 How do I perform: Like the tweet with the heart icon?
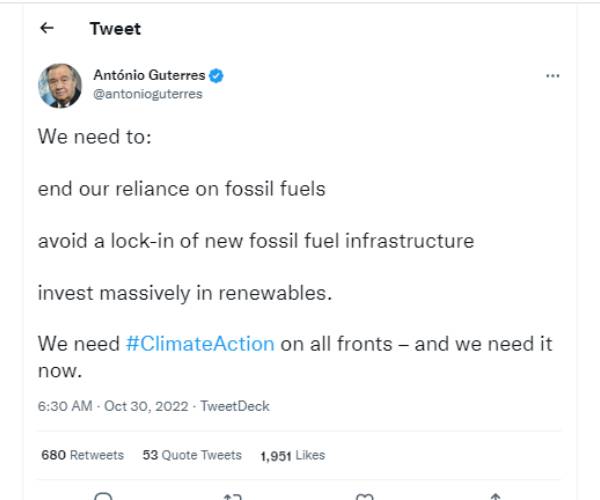(365, 495)
